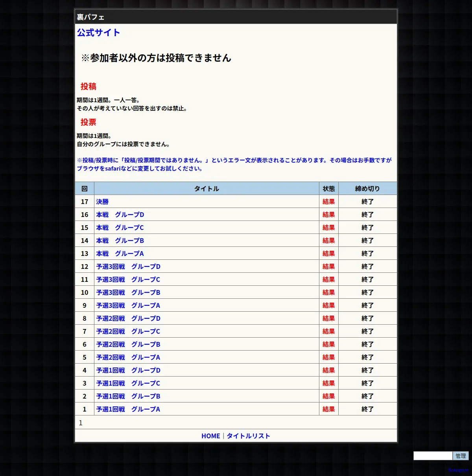The height and width of the screenshot is (476, 472).
Task: Open 予選3回戦 グループB title
Action: pyautogui.click(x=128, y=292)
